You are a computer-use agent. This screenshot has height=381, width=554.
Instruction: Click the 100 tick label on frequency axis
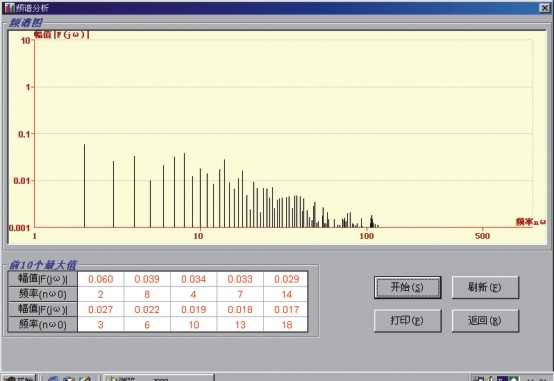(366, 236)
